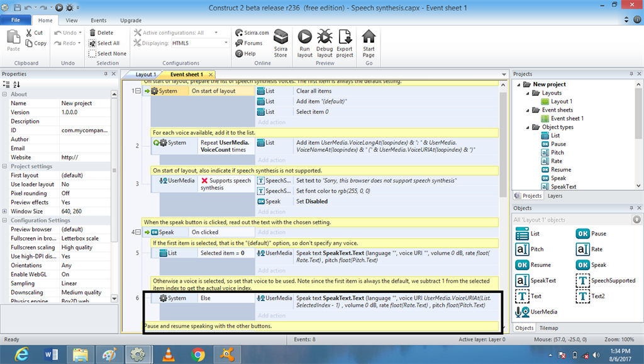
Task: Click the Cut scissors icon
Action: coord(29,33)
